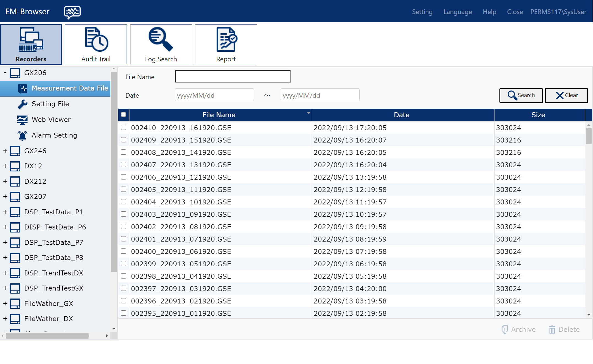
Task: Click the DX12 recorder device icon
Action: coord(15,166)
